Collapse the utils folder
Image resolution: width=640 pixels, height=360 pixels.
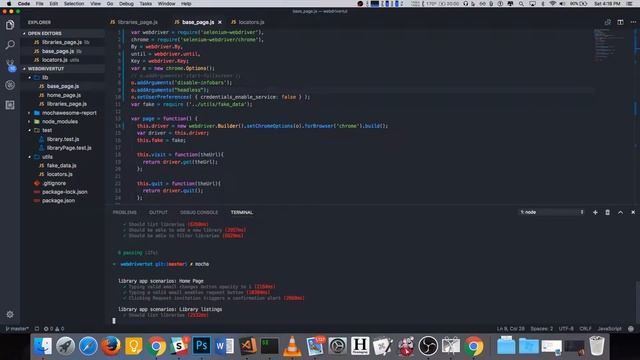(x=47, y=157)
